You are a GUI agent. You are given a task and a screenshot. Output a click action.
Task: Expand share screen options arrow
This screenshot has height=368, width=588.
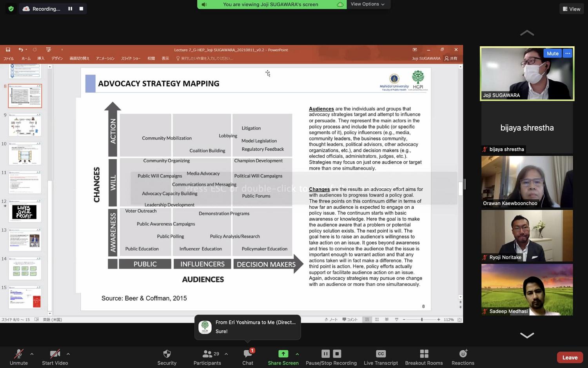point(297,354)
